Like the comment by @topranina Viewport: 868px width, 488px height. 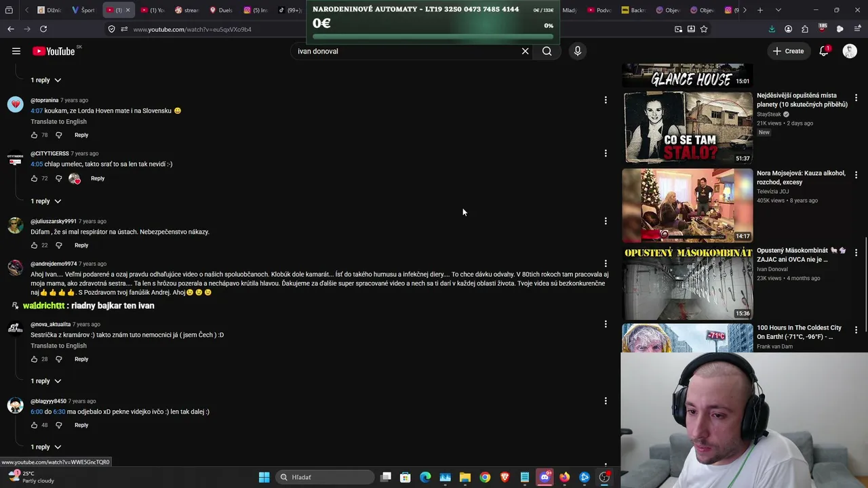[x=34, y=135]
